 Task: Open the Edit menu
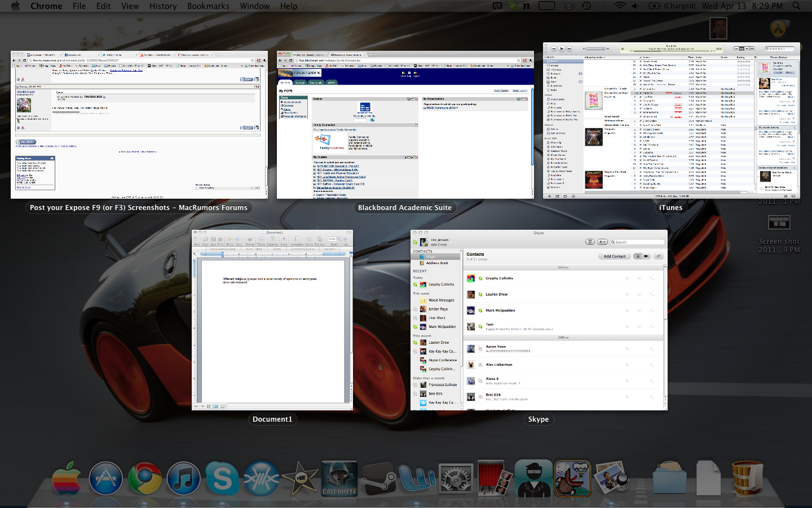pyautogui.click(x=103, y=6)
